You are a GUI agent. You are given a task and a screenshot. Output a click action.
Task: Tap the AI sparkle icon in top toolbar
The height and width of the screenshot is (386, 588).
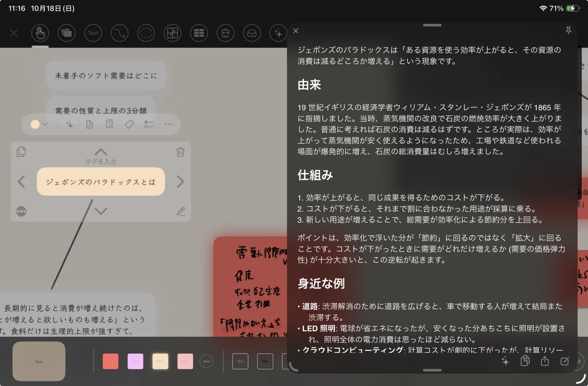[278, 33]
